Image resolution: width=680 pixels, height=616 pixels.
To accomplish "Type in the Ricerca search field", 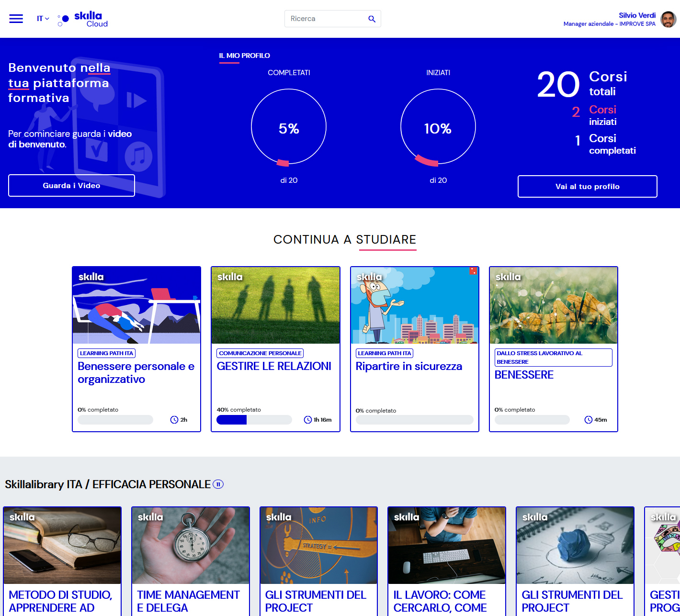I will click(326, 19).
